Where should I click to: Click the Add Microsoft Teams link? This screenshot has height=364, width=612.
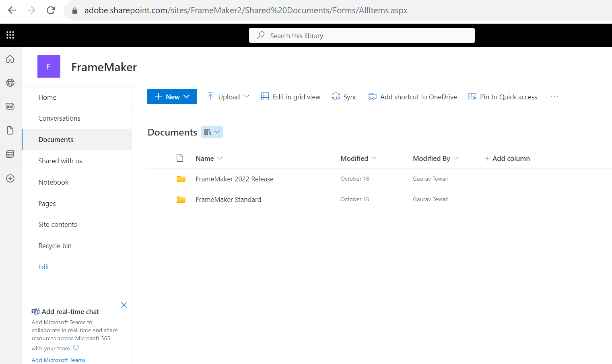tap(58, 360)
